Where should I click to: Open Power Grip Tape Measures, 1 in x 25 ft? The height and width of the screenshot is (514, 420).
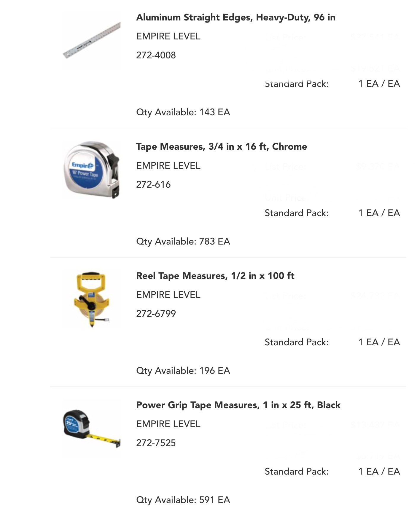[x=238, y=405]
